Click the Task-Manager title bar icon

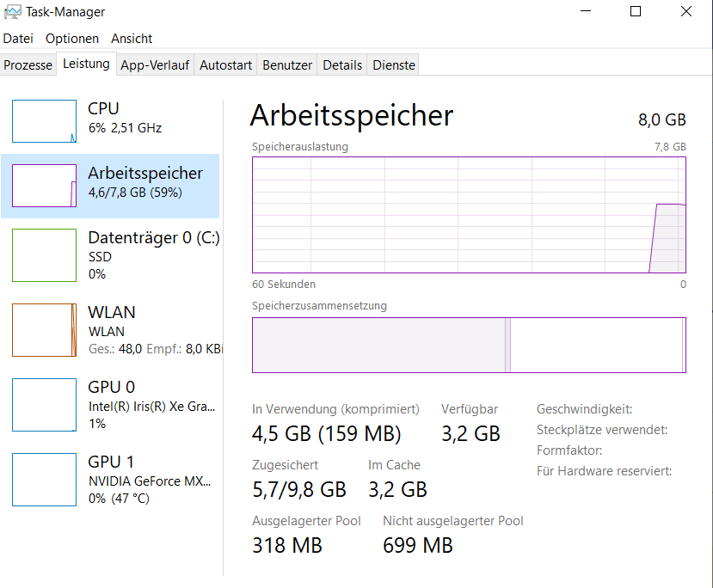tap(11, 12)
